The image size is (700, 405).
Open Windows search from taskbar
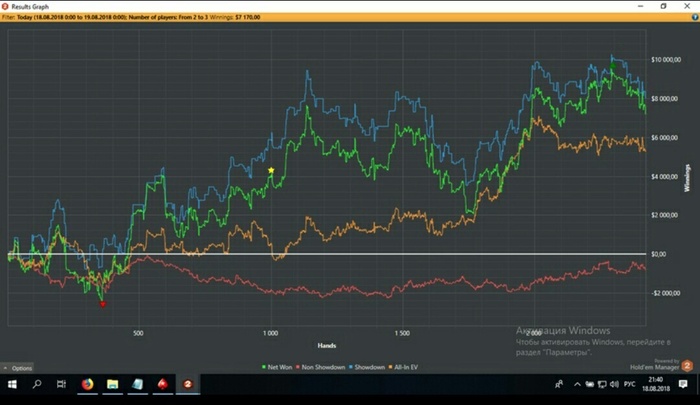[37, 384]
